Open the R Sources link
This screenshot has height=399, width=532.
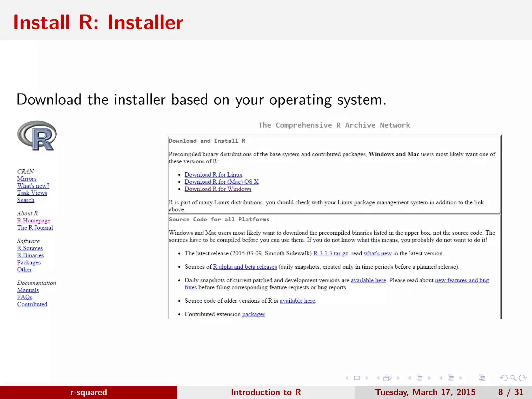30,248
